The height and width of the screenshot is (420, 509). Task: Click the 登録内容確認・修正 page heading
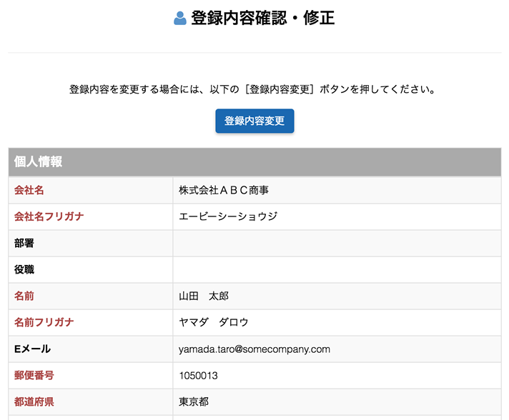[x=262, y=19]
